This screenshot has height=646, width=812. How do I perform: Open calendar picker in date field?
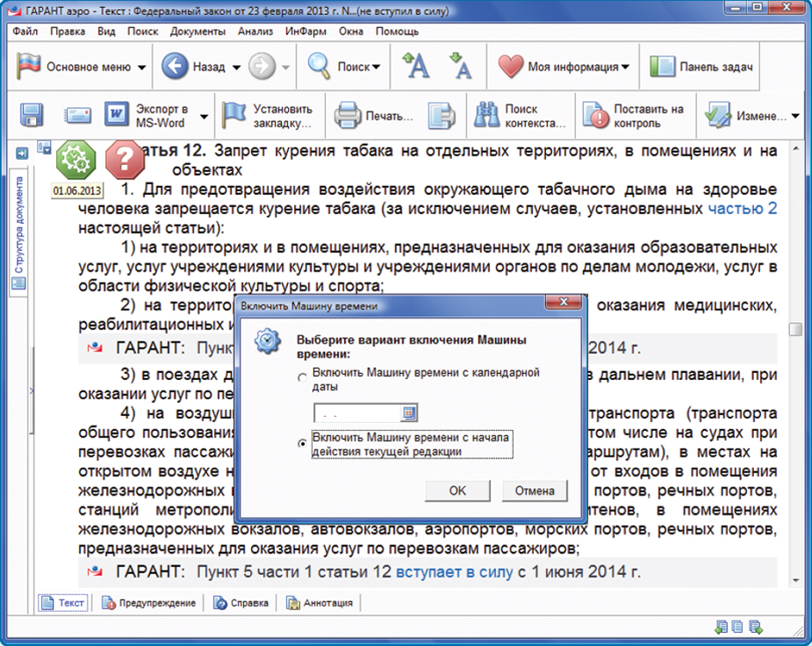coord(409,413)
